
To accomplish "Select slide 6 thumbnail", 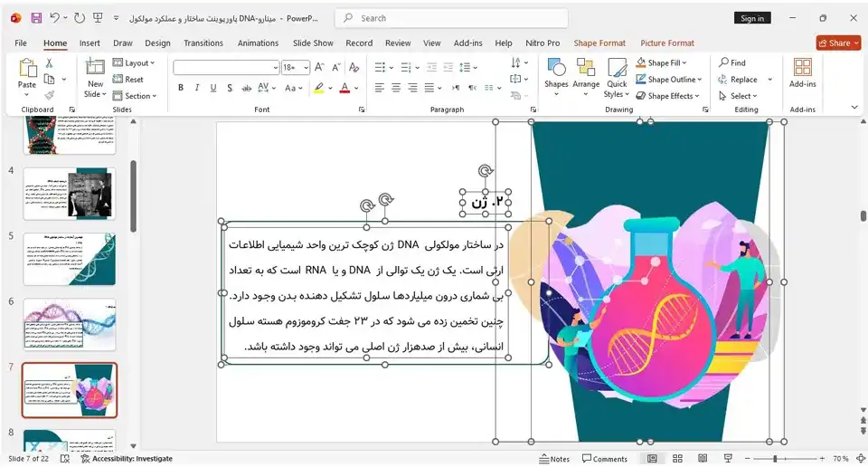I will [70, 325].
